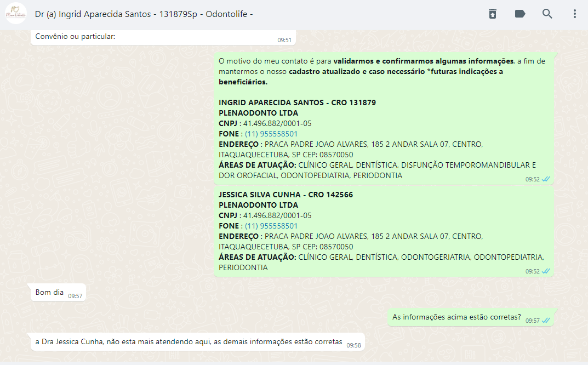588x365 pixels.
Task: Click the 09:57 timestamp beside 'Bom dia'
Action: point(75,296)
